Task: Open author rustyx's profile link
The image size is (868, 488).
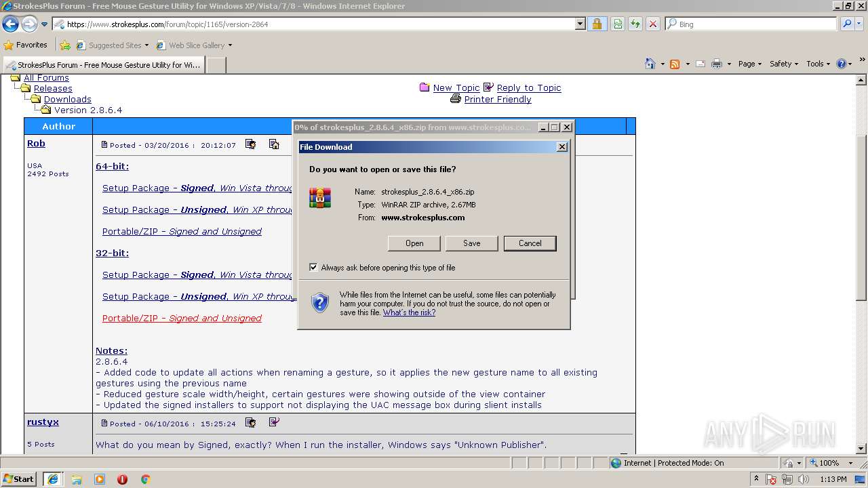Action: point(43,422)
